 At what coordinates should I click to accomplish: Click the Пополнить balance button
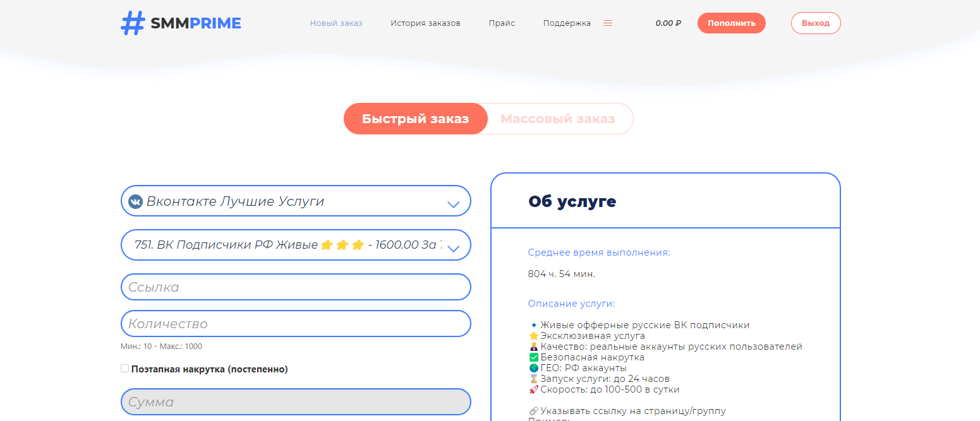732,23
